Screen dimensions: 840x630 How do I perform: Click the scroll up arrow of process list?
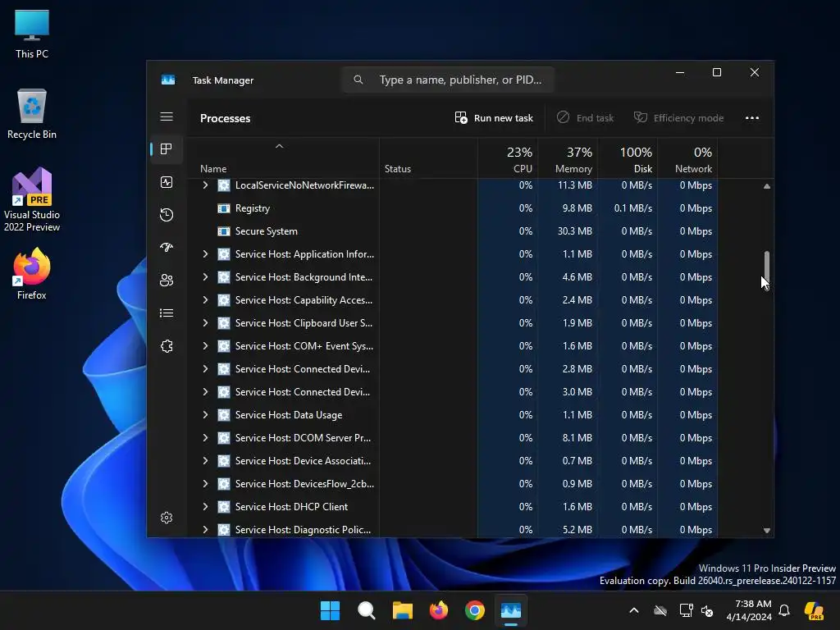pos(767,186)
